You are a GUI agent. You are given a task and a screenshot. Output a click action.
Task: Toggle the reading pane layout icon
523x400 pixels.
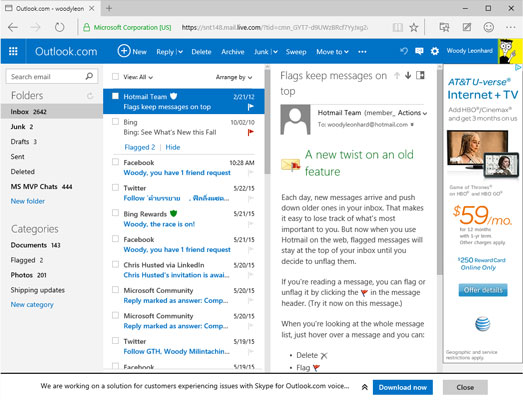[420, 75]
